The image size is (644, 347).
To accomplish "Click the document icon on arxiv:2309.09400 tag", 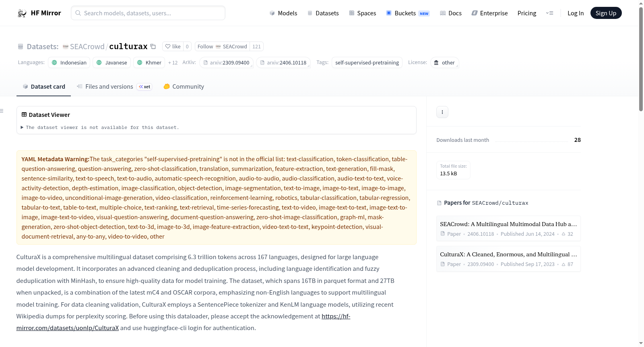I will pos(206,62).
